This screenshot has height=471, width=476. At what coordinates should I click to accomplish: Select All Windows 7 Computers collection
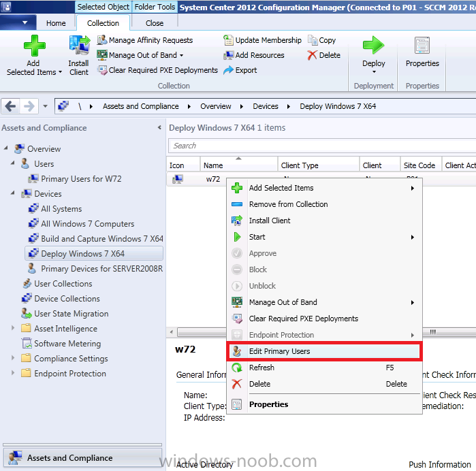point(81,224)
